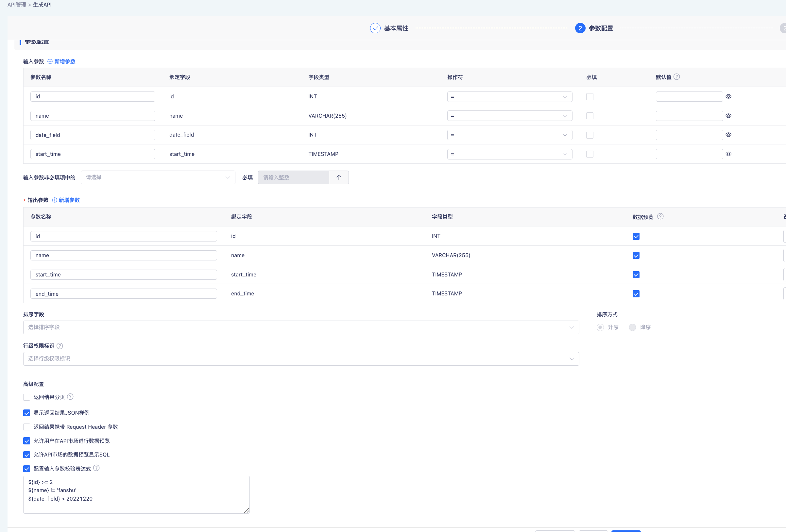Screen dimensions: 786x532
Task: Click the help icon next to 配置输入参数校验表达式
Action: 96,468
